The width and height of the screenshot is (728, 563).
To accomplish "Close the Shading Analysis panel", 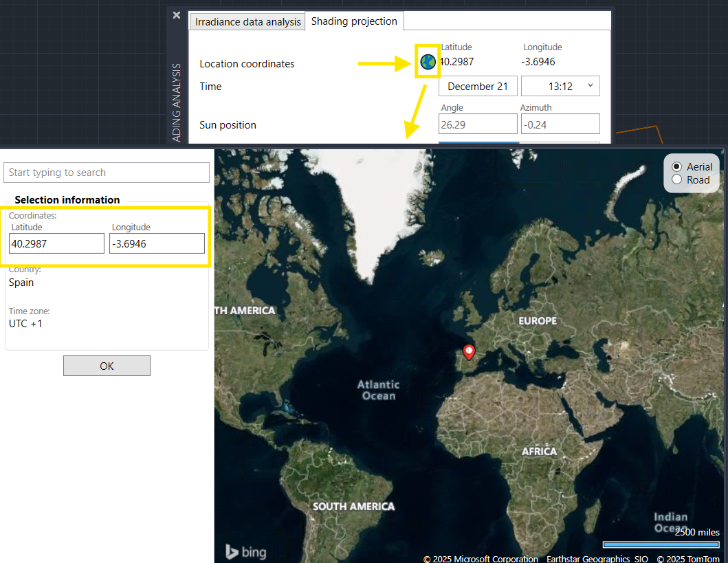I will (177, 15).
